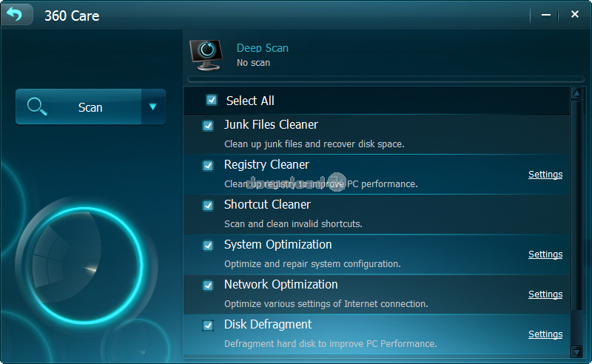Uncheck the Junk Files Cleaner checkbox
This screenshot has height=364, width=592.
[208, 126]
